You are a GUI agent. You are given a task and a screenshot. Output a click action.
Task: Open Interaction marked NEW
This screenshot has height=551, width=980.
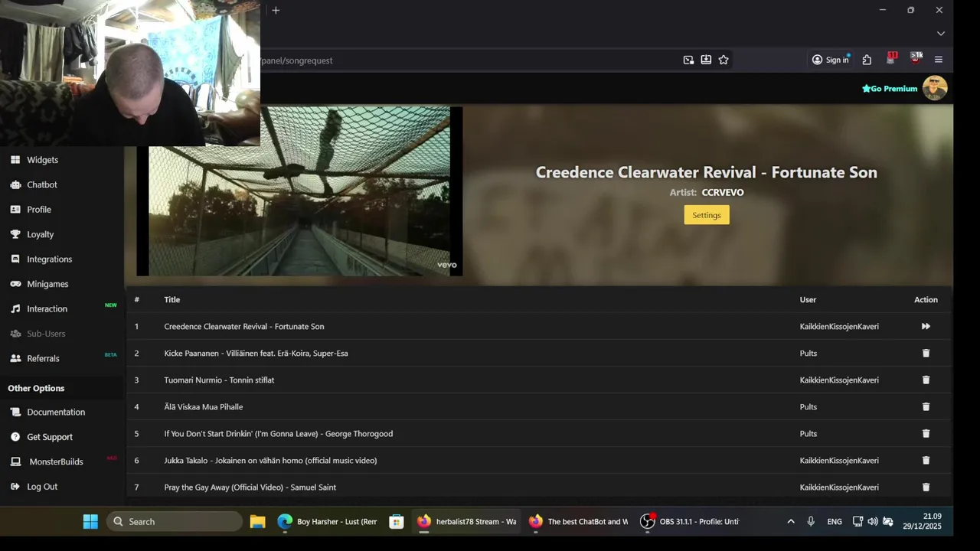[47, 309]
